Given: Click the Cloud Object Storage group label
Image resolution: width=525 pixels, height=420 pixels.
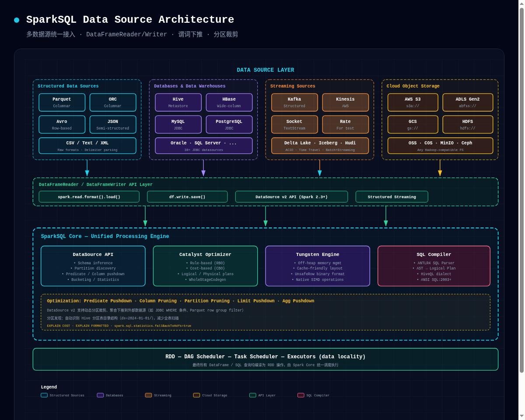Looking at the screenshot, I should (413, 86).
